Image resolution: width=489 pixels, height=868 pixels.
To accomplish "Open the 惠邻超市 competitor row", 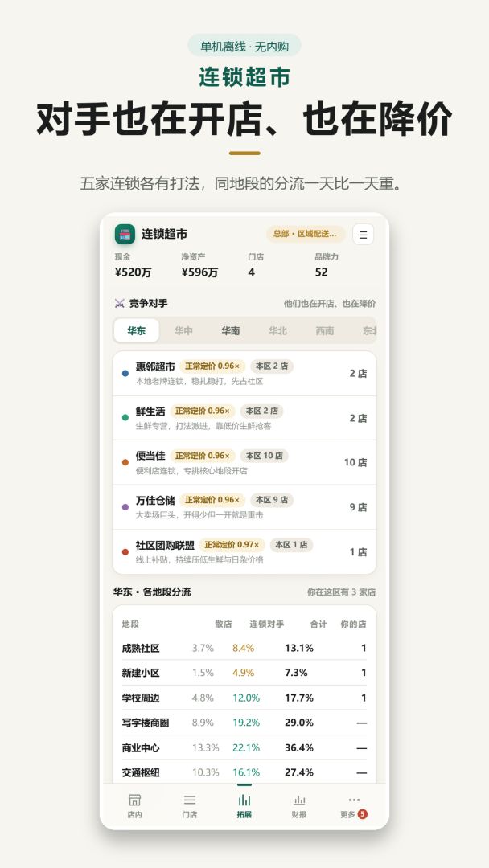I will point(244,374).
